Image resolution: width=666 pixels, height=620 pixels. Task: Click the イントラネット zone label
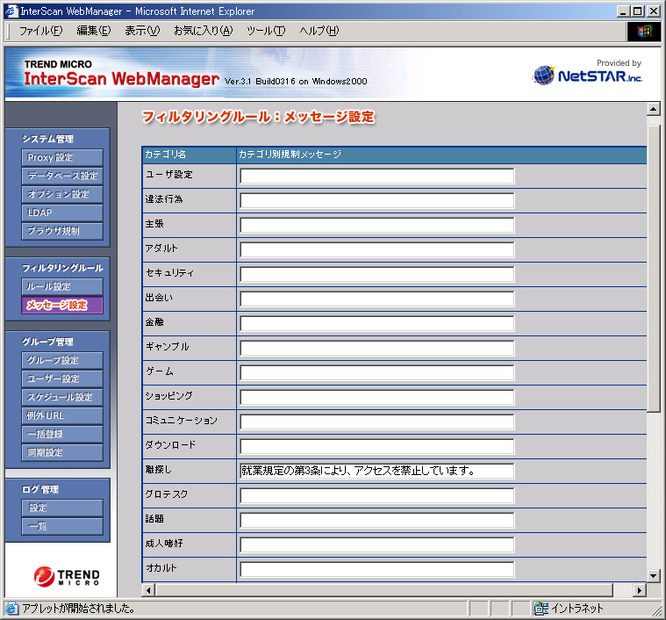click(x=577, y=609)
